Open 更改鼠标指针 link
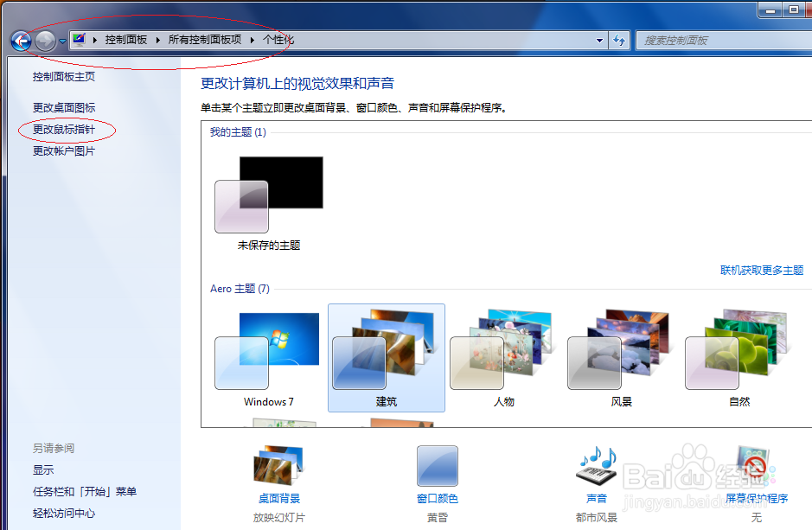Image resolution: width=812 pixels, height=530 pixels. 64,130
